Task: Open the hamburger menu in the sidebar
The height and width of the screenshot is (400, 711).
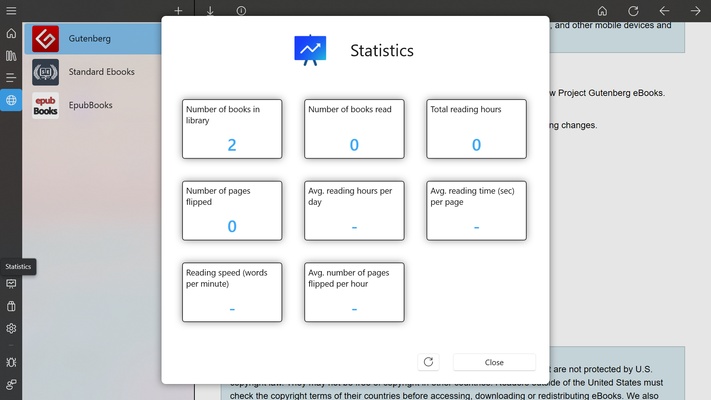Action: click(x=11, y=10)
